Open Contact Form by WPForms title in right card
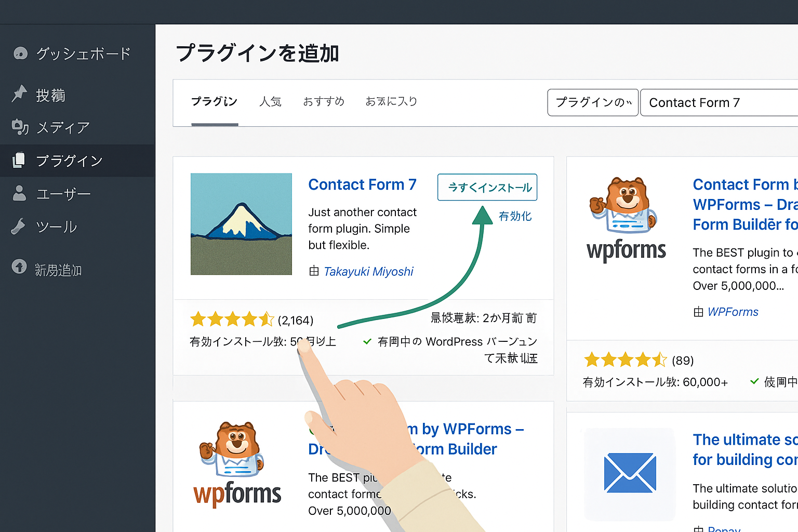Viewport: 798px width, 532px height. [746, 205]
